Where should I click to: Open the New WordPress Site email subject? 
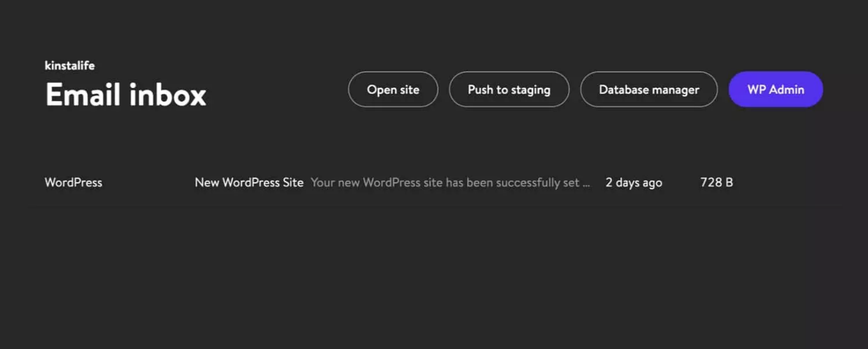(249, 182)
